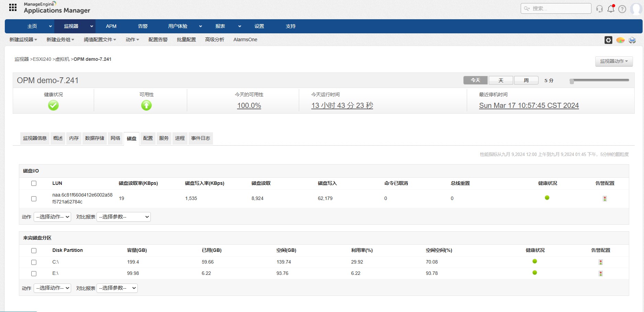Open the 监视器动作 dropdown button

tap(614, 61)
